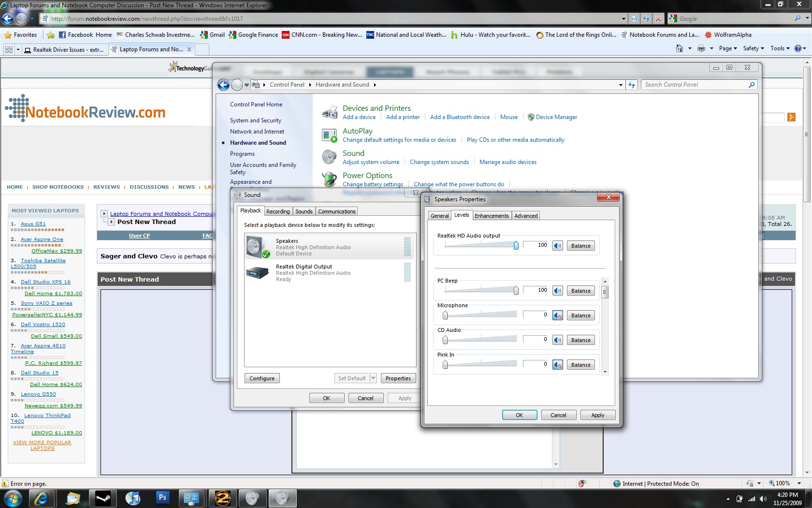The image size is (812, 508).
Task: Open the IE Home icon
Action: 680,48
